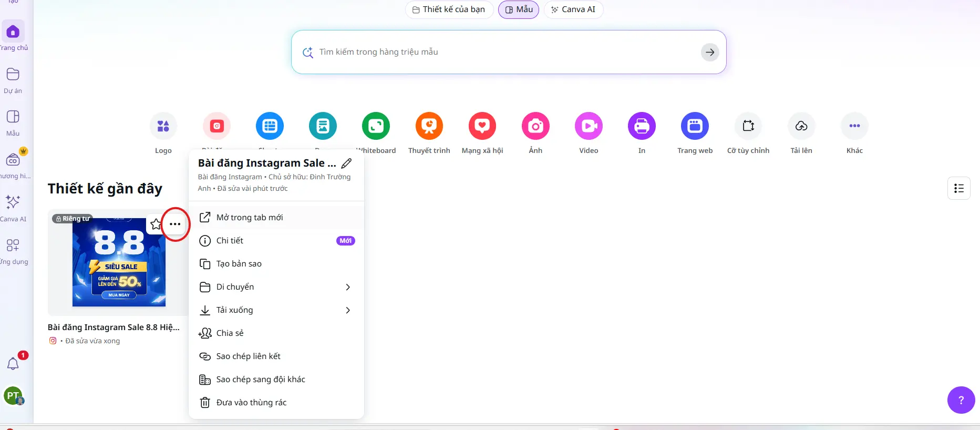Edit design title with pencil icon
The image size is (980, 430).
(x=347, y=163)
